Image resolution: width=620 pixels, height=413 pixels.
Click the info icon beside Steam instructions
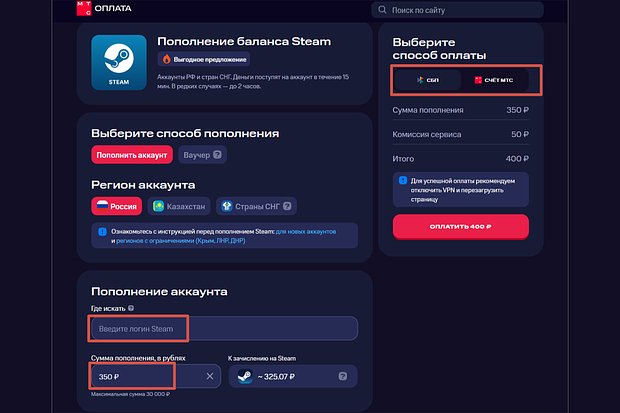pos(102,232)
